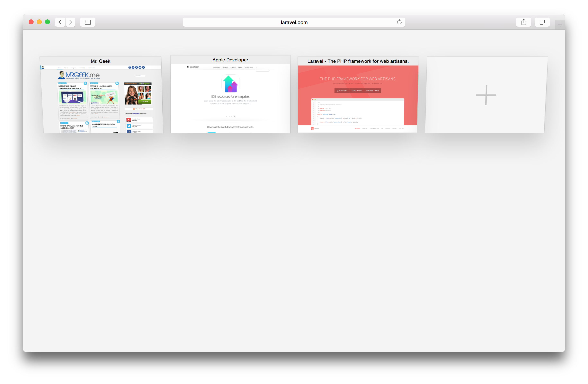Click "iOS resources for enterprise." text
This screenshot has width=588, height=384.
point(230,97)
